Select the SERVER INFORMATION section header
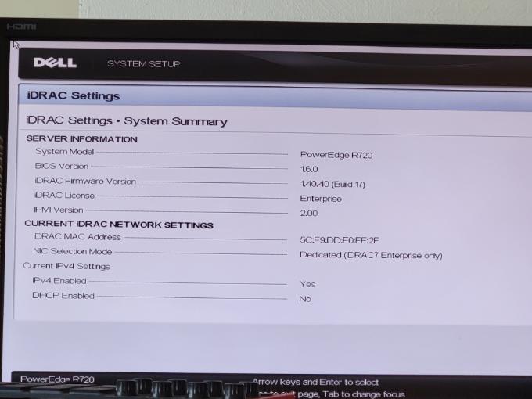 point(81,139)
